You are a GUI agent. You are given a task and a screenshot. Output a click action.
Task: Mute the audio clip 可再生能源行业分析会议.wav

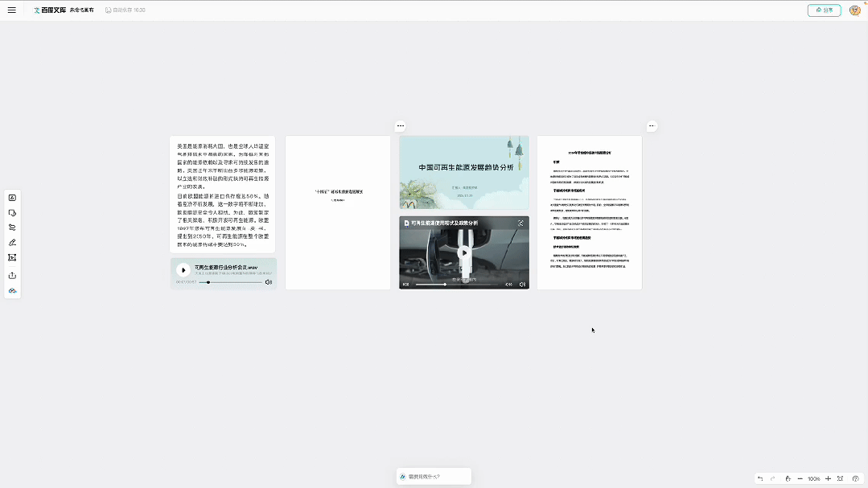click(269, 281)
